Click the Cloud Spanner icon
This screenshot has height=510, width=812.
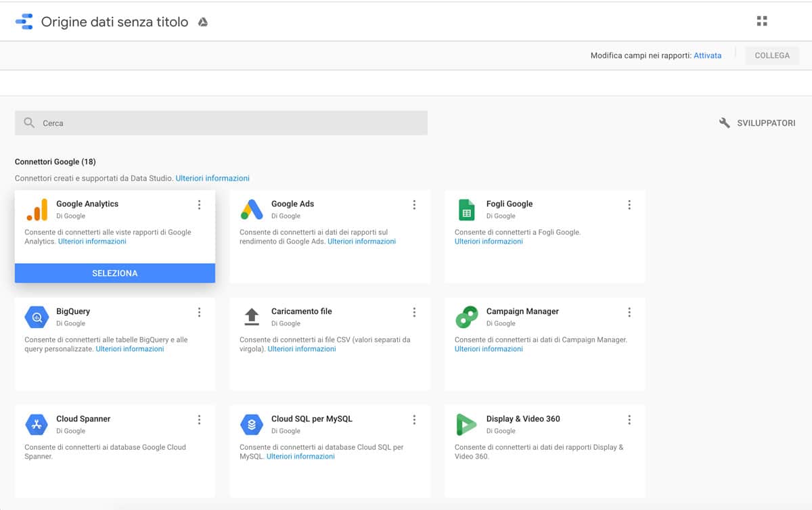tap(37, 424)
